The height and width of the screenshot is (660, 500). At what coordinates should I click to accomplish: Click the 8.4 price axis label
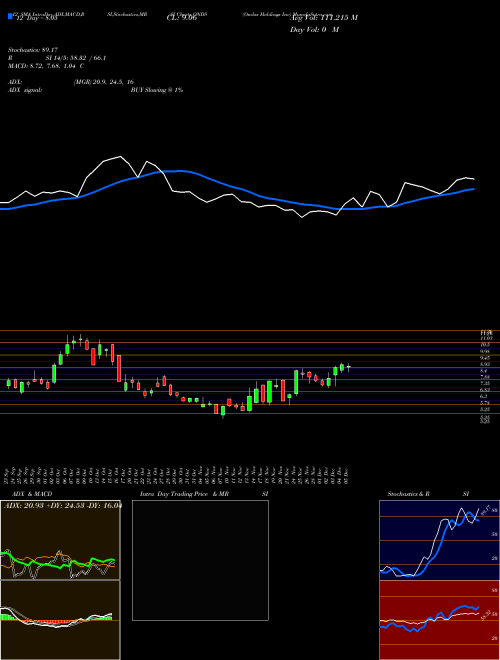tap(483, 370)
